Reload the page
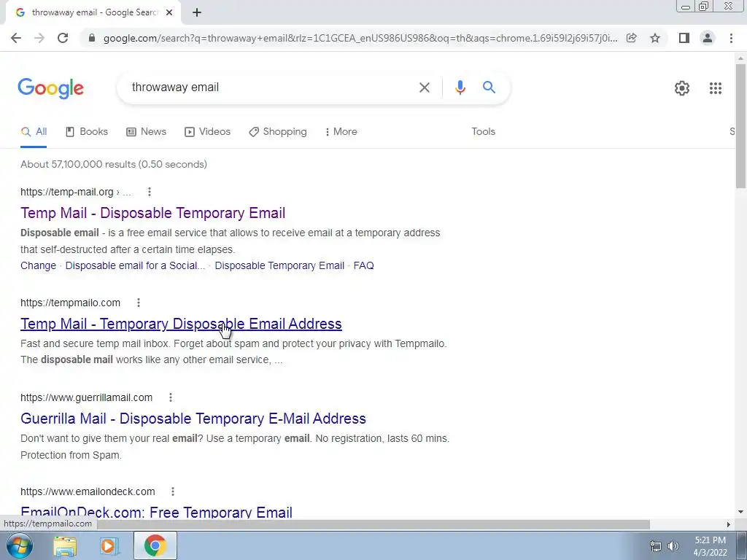 coord(63,38)
